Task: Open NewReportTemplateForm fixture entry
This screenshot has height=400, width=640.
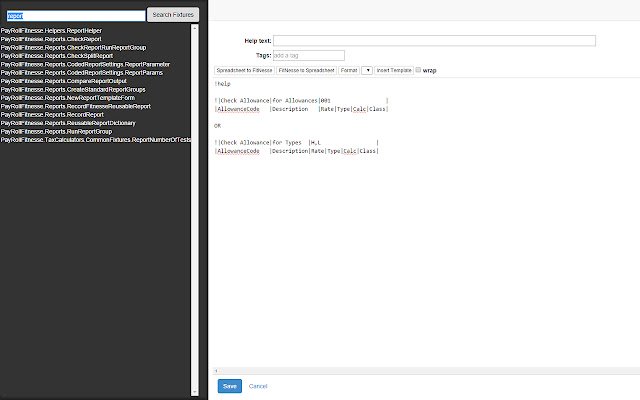Action: coord(68,98)
